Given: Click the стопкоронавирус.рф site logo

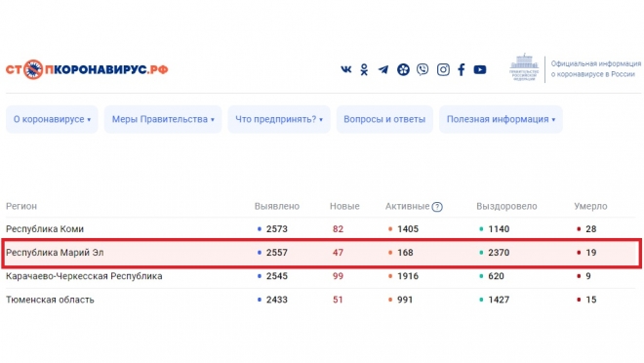Looking at the screenshot, I should coord(87,69).
